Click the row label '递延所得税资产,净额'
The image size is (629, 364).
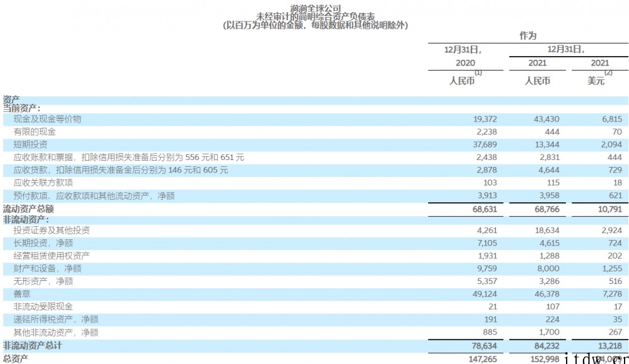click(x=56, y=320)
